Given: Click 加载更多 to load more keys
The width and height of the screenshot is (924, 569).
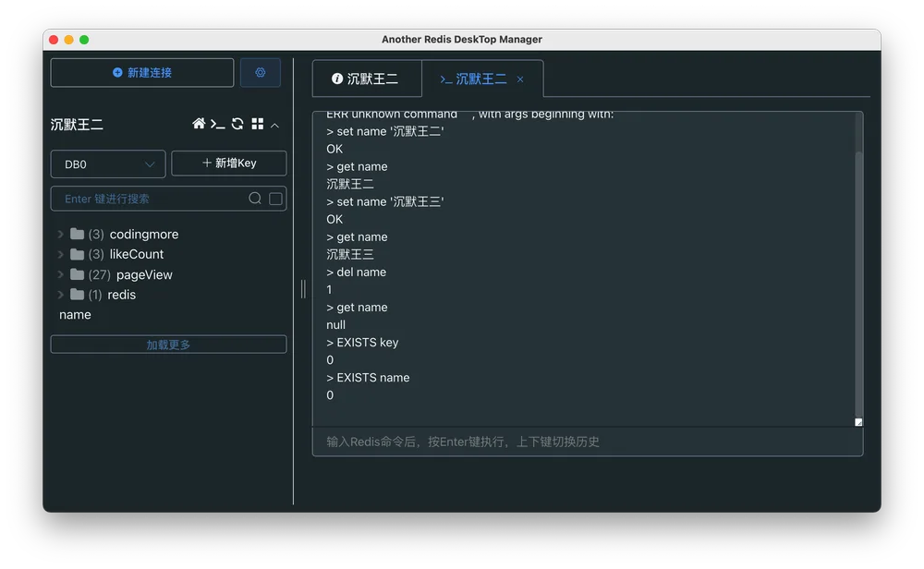Looking at the screenshot, I should click(x=168, y=345).
